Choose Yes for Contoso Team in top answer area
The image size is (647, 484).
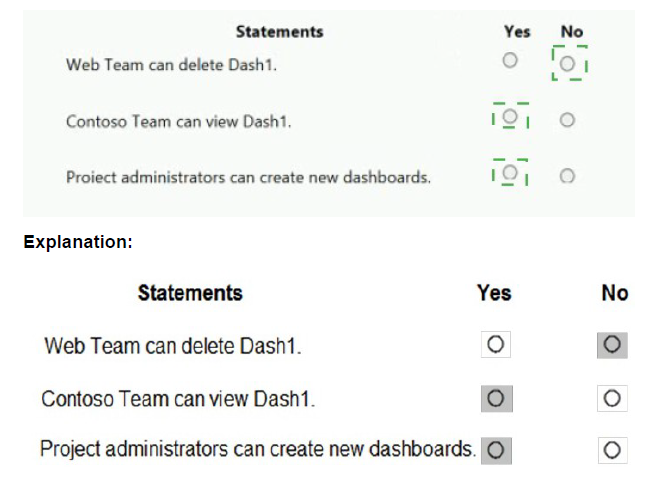coord(510,119)
